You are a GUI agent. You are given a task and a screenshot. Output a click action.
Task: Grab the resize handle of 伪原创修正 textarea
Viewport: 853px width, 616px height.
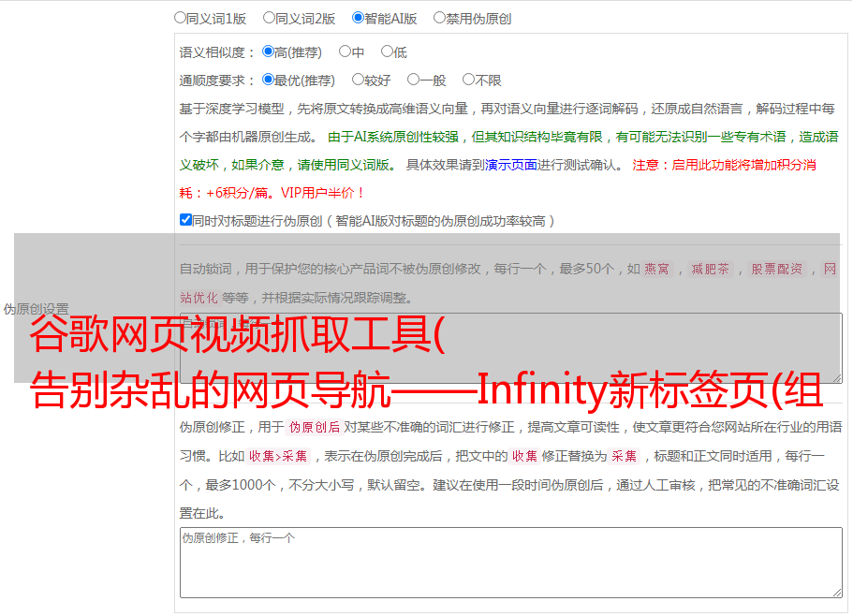837,593
